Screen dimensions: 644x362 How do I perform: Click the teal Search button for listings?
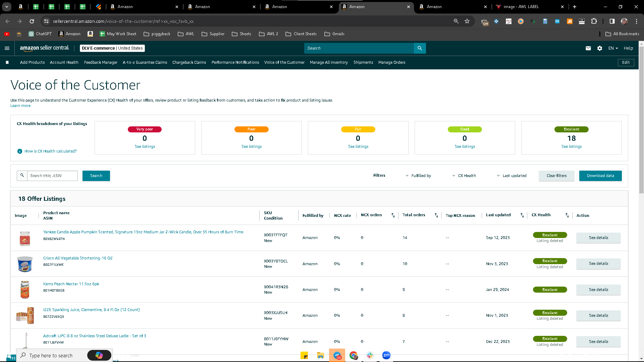click(x=96, y=176)
